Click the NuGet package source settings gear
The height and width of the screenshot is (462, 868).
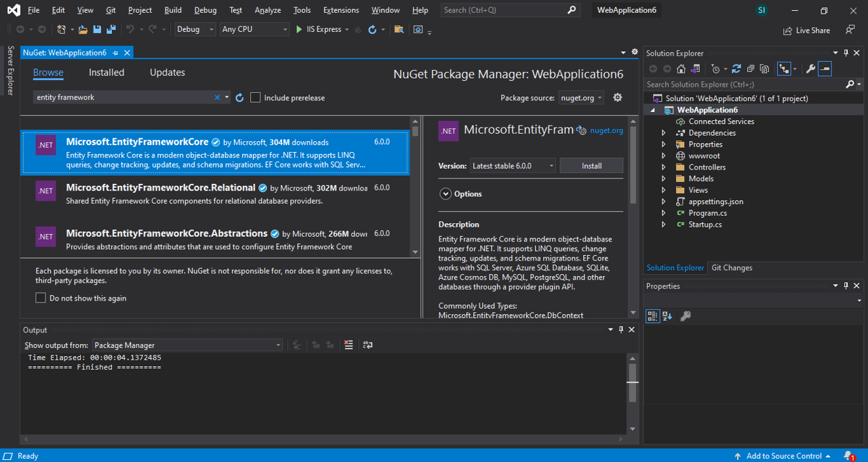click(617, 98)
